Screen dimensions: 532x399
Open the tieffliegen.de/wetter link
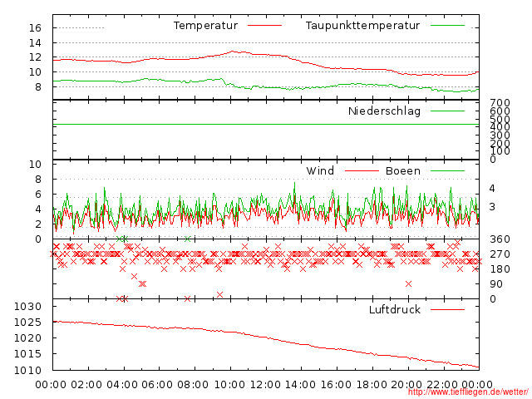point(468,392)
